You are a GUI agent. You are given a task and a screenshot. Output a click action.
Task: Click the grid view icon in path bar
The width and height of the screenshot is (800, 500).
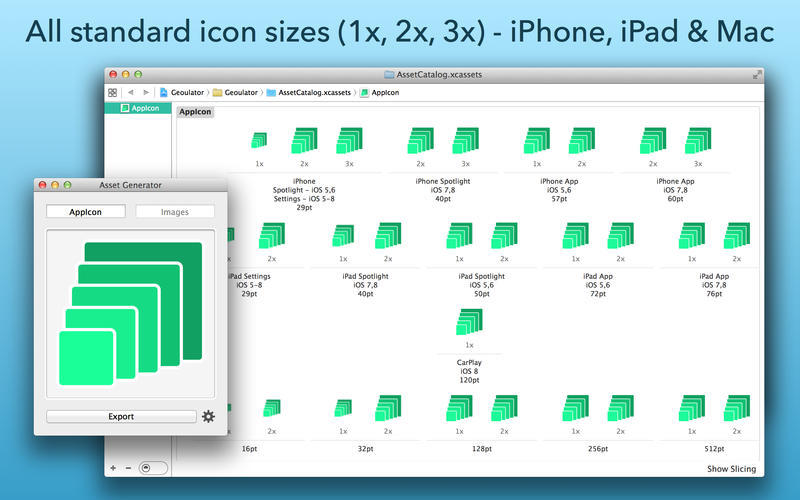(113, 92)
